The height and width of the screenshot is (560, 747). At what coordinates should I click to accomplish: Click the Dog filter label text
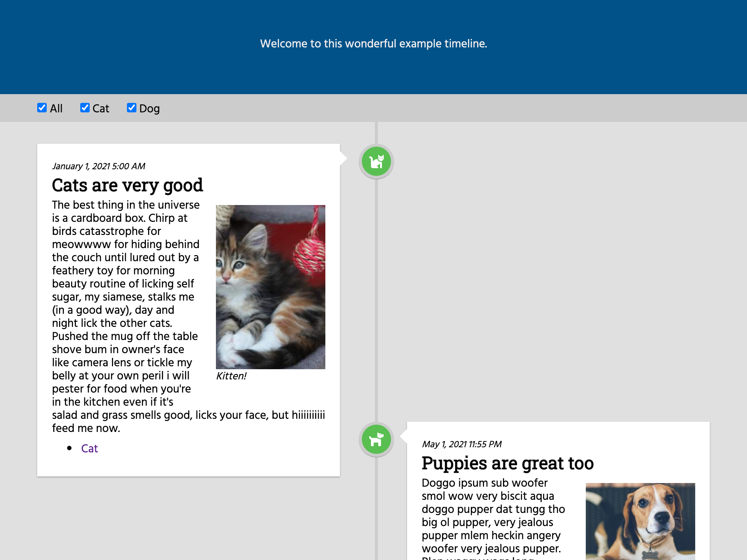tap(149, 108)
